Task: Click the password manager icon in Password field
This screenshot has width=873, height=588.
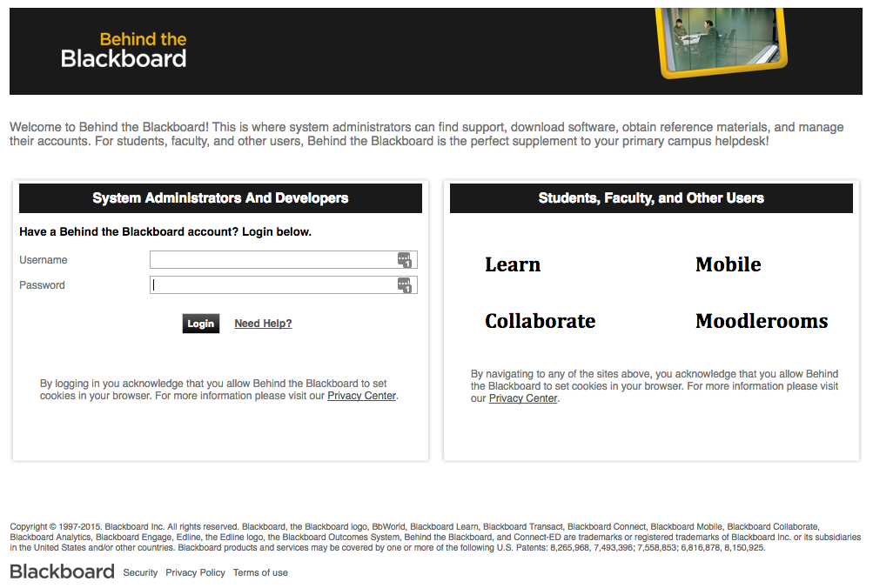Action: pyautogui.click(x=404, y=285)
